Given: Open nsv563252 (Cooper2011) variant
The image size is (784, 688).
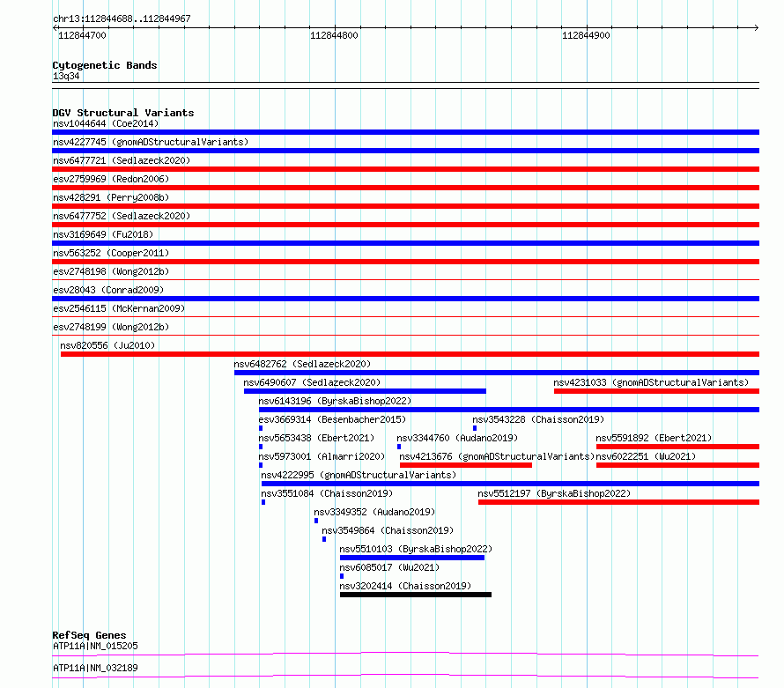Looking at the screenshot, I should click(x=111, y=253).
